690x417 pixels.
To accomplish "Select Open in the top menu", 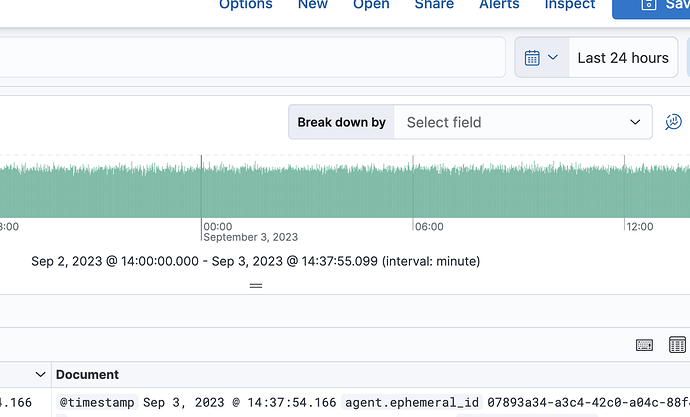I will tap(371, 4).
